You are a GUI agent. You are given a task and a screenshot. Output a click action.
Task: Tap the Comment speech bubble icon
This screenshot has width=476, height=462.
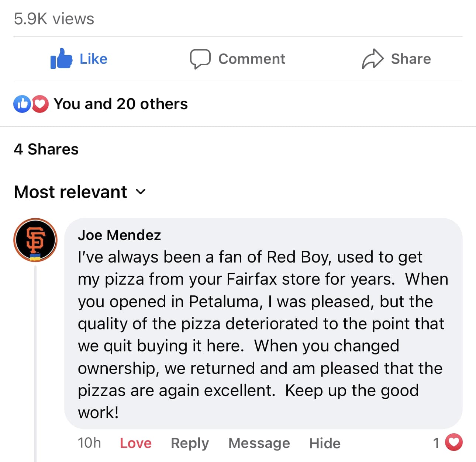(200, 59)
